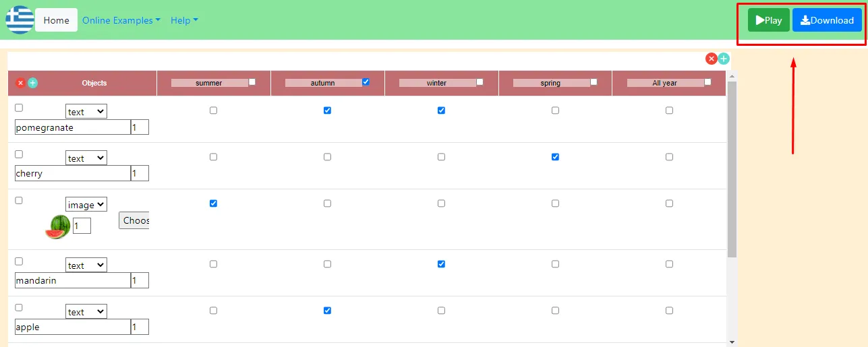868x347 pixels.
Task: Expand the Online Examples menu
Action: click(x=121, y=20)
